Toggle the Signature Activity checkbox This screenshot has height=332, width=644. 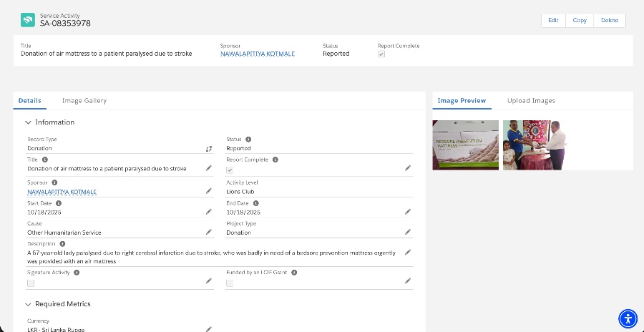(x=31, y=283)
